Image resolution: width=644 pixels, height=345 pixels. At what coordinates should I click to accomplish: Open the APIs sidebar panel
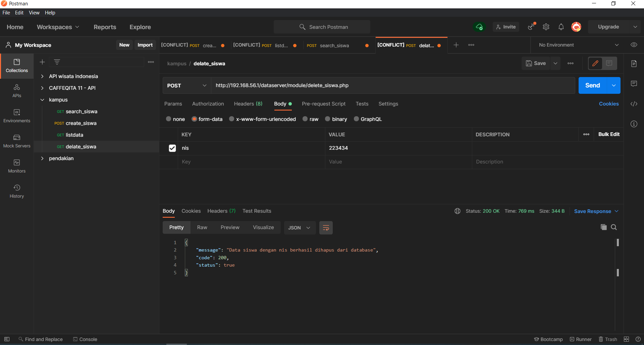17,91
